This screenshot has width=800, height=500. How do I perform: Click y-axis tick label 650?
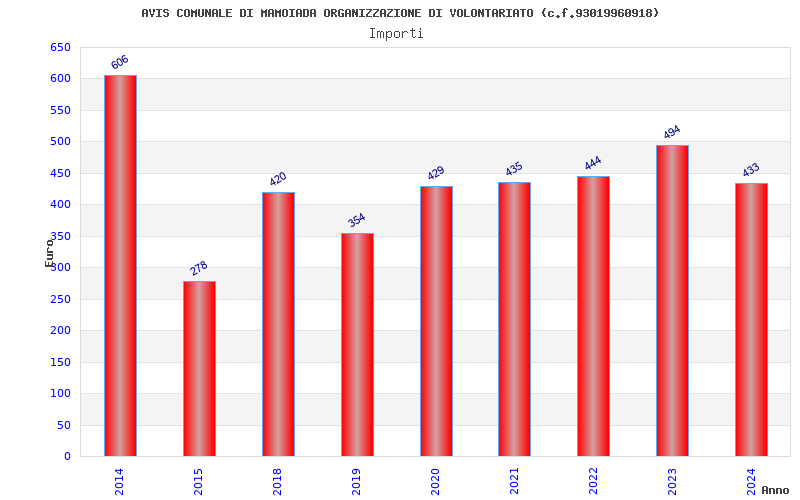click(60, 47)
